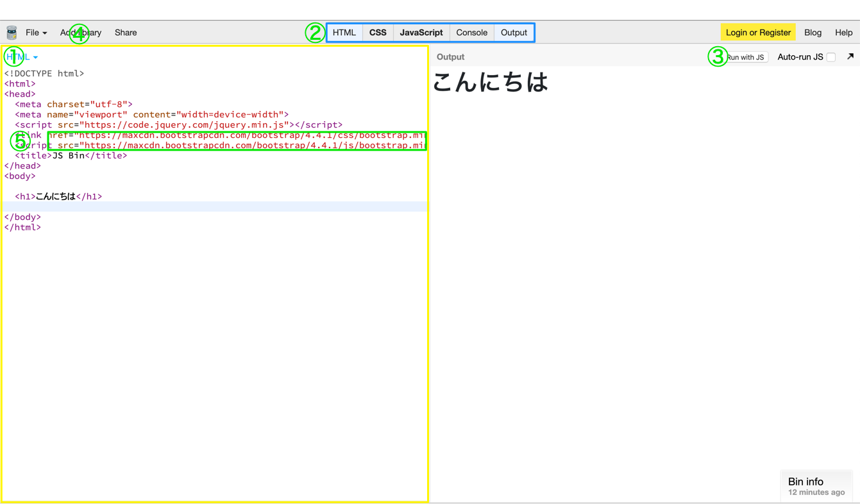Open the Share menu
Screen dimensions: 860x504
click(x=125, y=32)
